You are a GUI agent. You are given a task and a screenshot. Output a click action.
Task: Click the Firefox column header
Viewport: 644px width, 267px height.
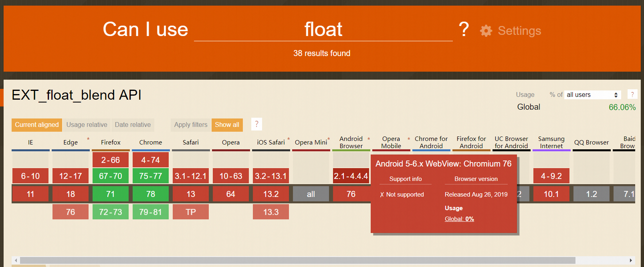pos(111,143)
